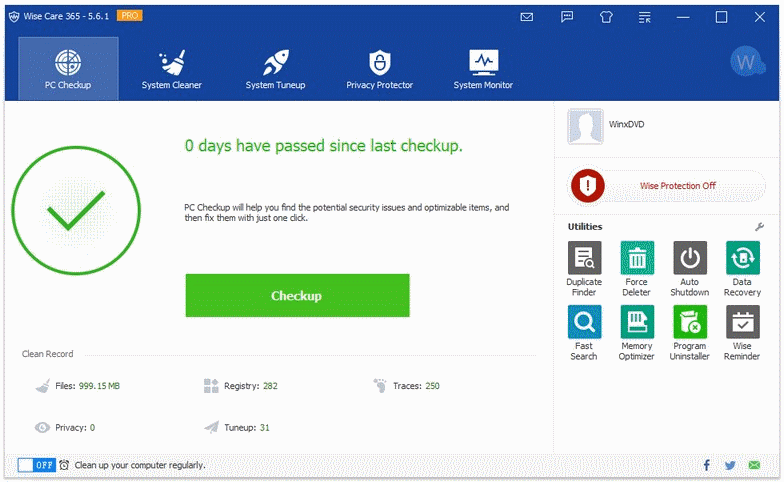The width and height of the screenshot is (784, 482).
Task: Open the skin shirt icon
Action: [606, 17]
